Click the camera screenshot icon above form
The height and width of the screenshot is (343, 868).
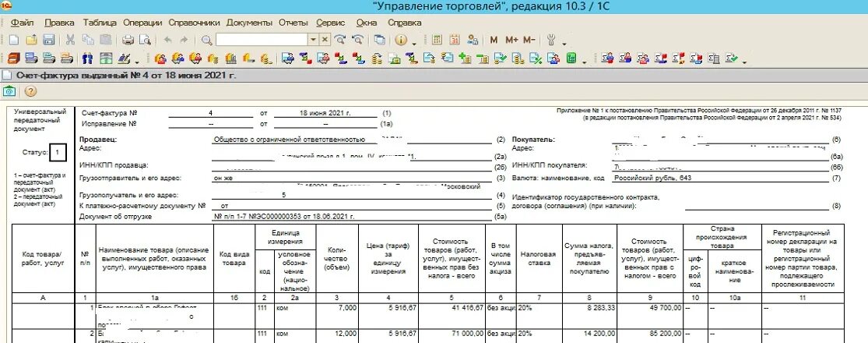[9, 91]
